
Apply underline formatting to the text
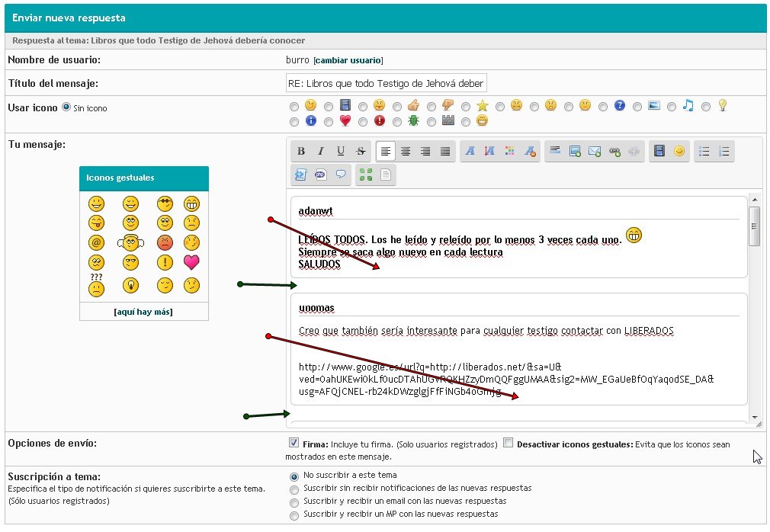click(341, 152)
